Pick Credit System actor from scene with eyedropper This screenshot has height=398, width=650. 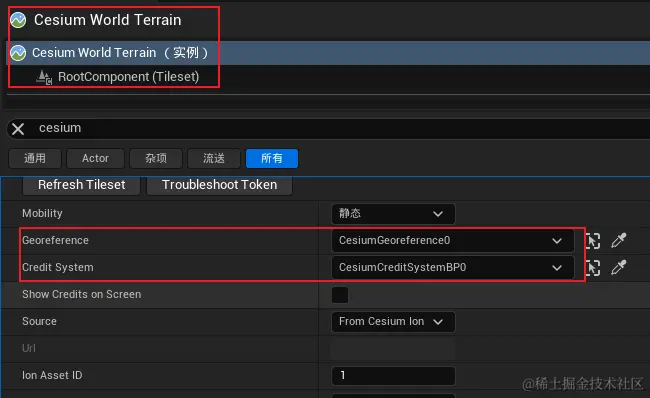coord(618,267)
